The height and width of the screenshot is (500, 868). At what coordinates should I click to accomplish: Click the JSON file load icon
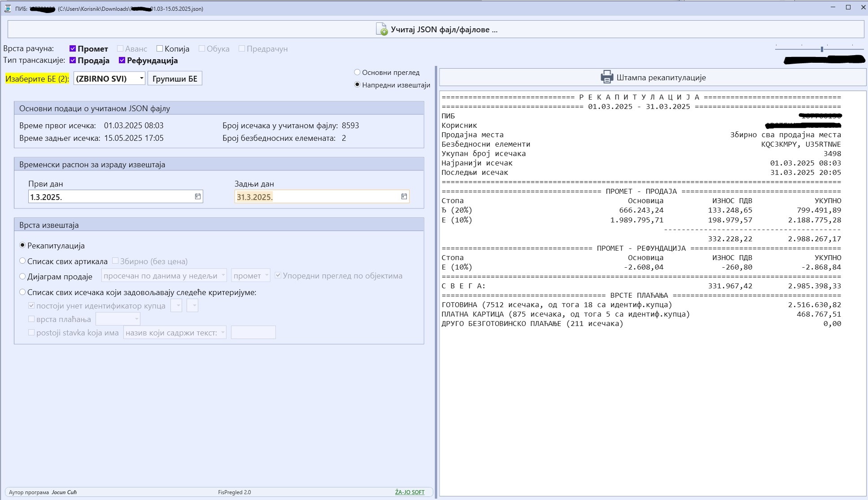(381, 29)
